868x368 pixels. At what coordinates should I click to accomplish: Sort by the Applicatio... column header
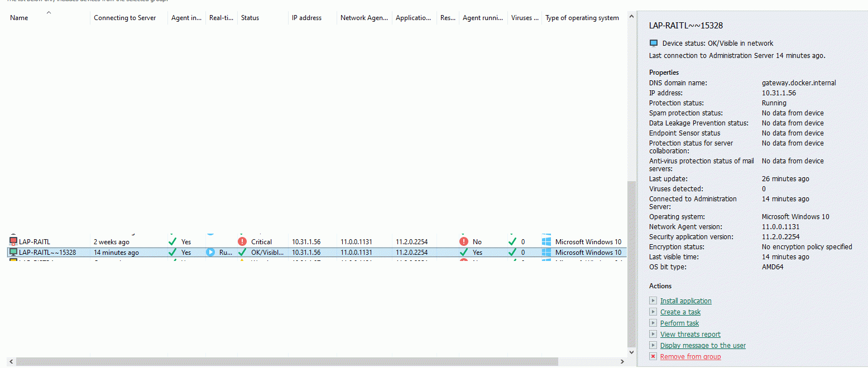tap(414, 18)
